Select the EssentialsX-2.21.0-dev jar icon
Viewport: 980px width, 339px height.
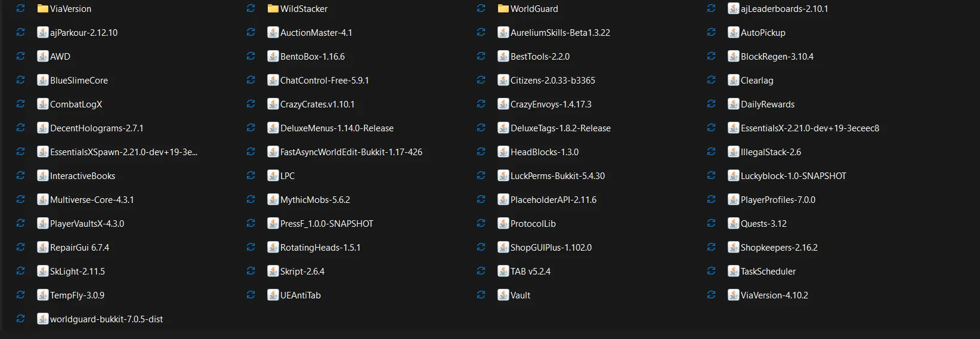click(734, 128)
